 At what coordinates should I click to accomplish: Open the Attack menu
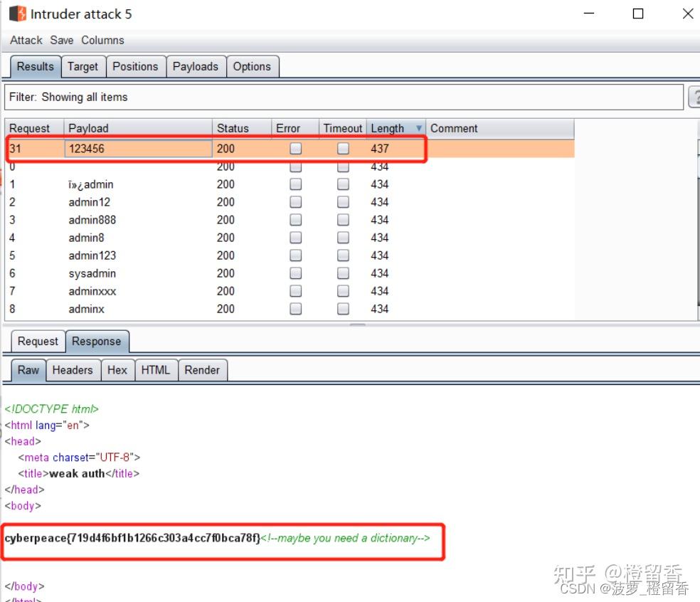[26, 40]
